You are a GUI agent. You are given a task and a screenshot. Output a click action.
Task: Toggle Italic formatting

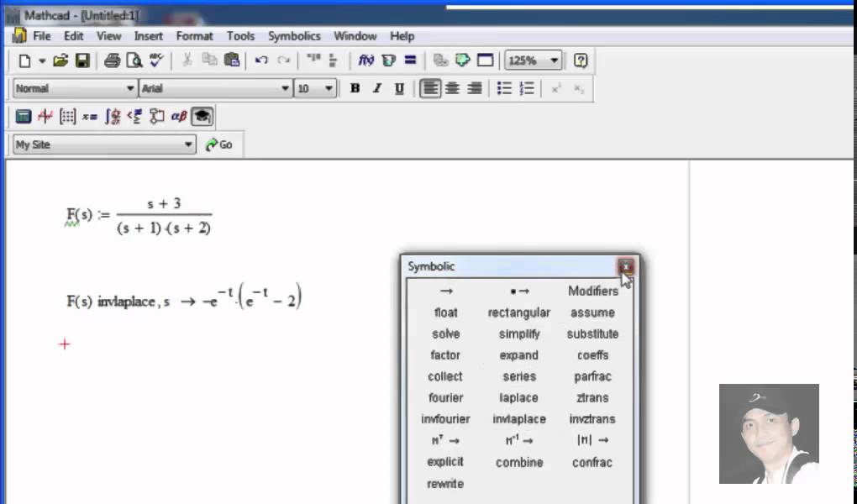(377, 88)
